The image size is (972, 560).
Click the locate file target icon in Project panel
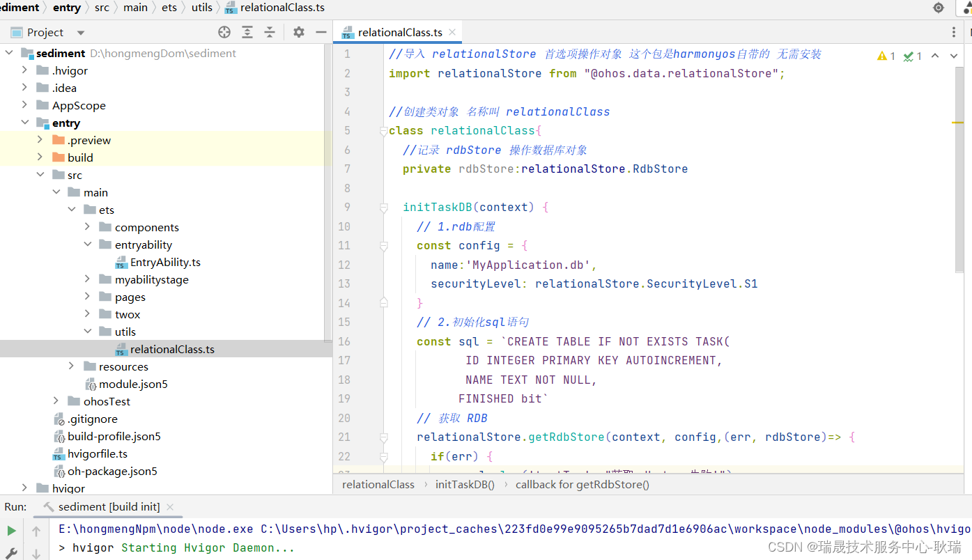point(224,32)
